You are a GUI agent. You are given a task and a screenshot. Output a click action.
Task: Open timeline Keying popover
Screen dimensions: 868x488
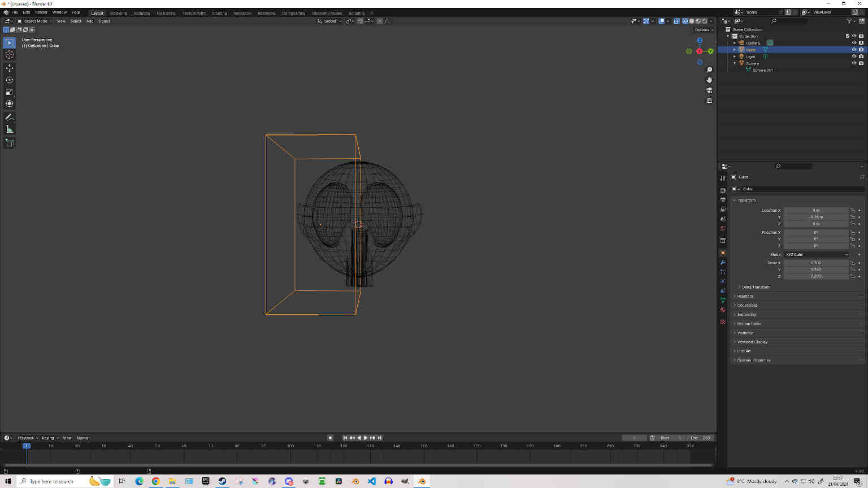coord(50,438)
